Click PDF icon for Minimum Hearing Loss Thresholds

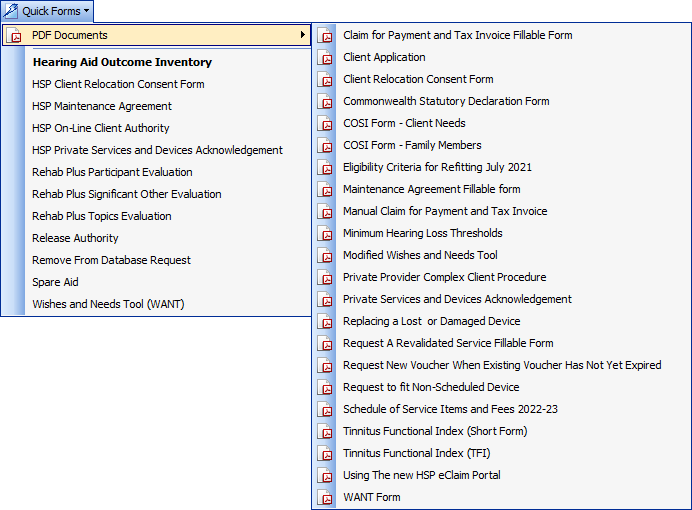click(x=325, y=233)
